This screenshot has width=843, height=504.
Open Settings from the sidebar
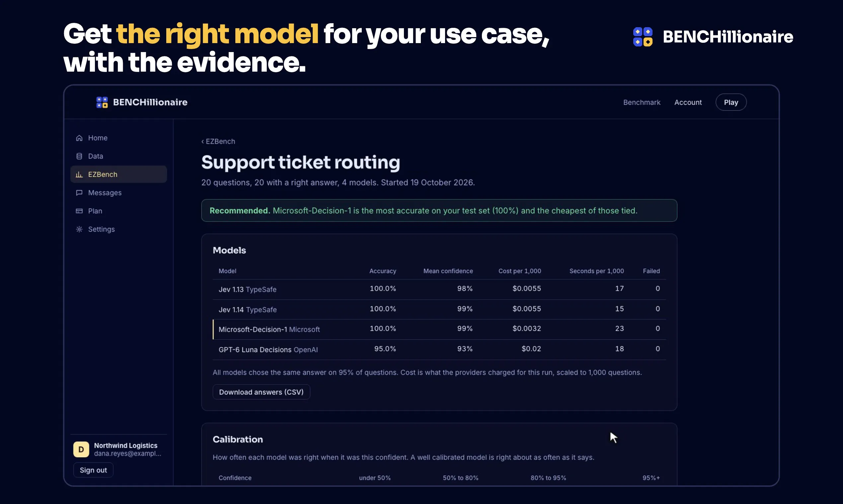coord(118,229)
